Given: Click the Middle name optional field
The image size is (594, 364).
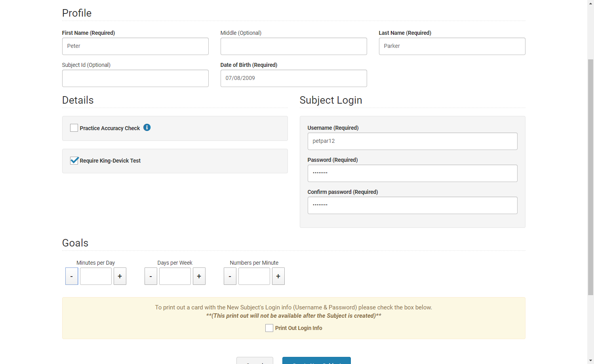Looking at the screenshot, I should (293, 46).
